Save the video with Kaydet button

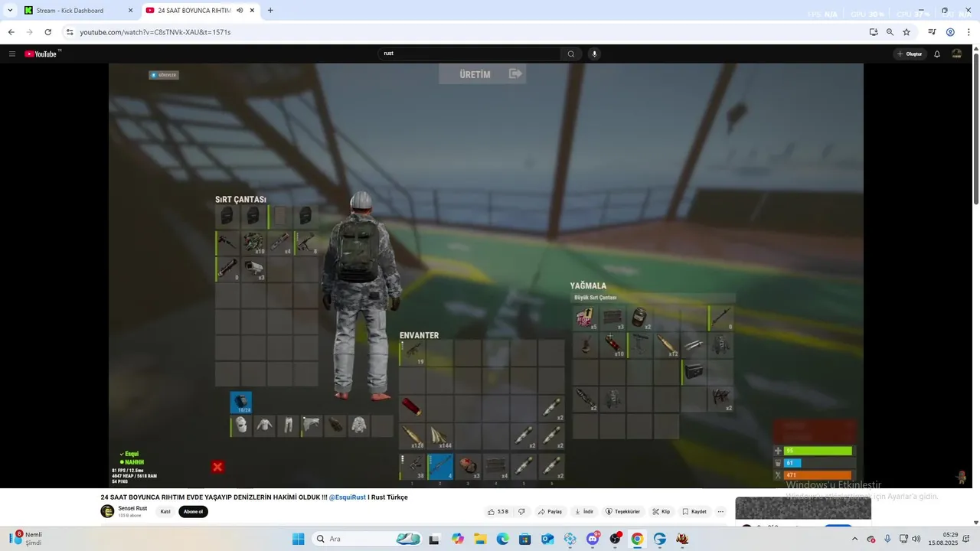pos(694,511)
